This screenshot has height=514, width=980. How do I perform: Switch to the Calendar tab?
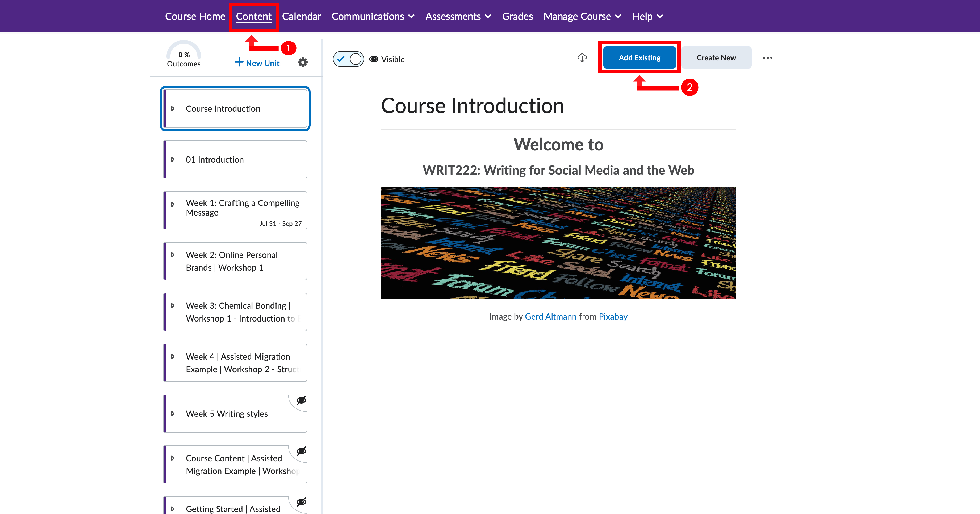click(301, 16)
